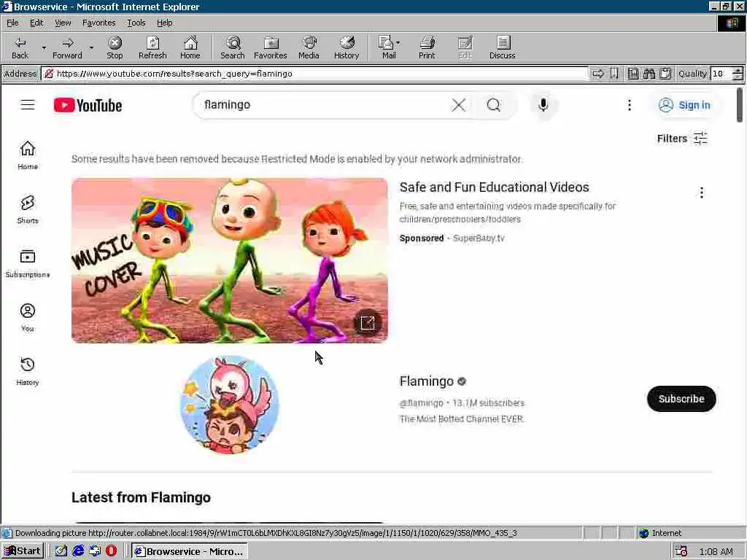Click the clipboard icon beside the Quality label
The width and height of the screenshot is (747, 560).
[665, 74]
